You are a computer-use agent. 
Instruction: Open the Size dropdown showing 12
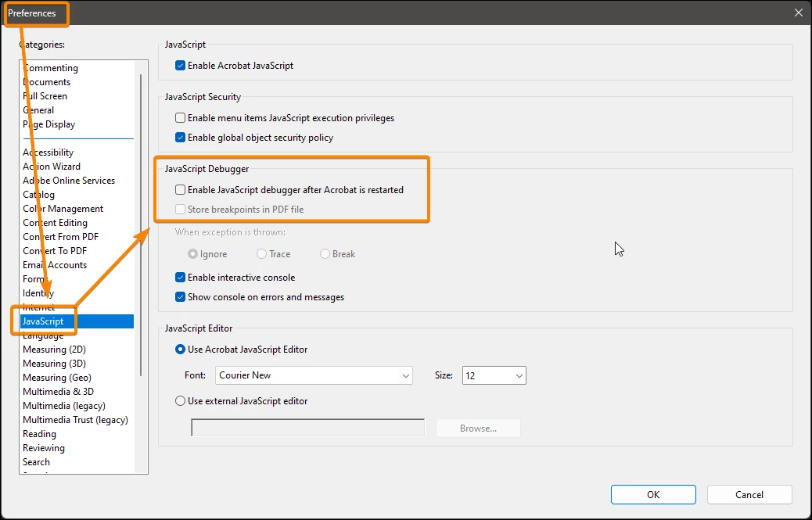click(x=494, y=375)
